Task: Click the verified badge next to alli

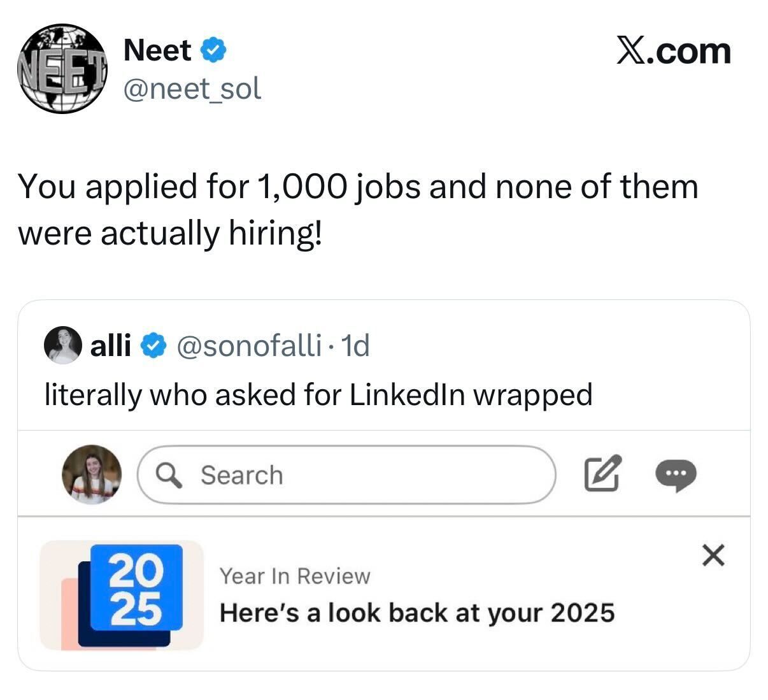Action: (x=153, y=346)
